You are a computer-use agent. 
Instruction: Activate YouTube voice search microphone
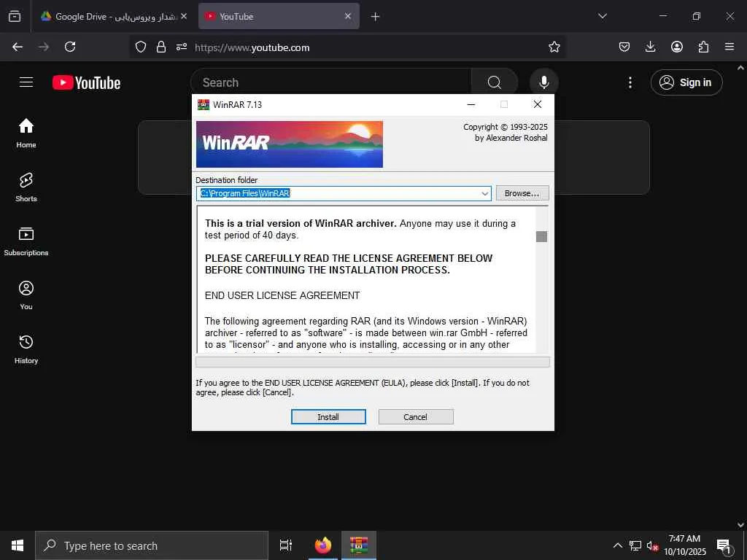[543, 82]
